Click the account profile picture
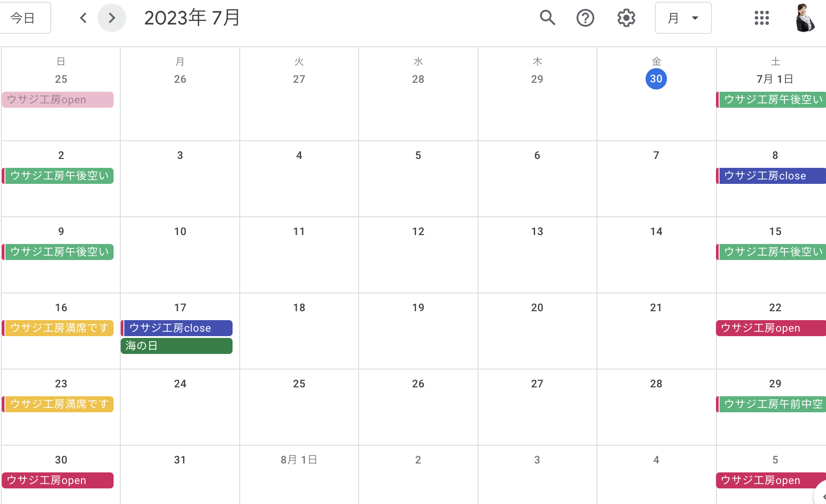 [x=805, y=18]
